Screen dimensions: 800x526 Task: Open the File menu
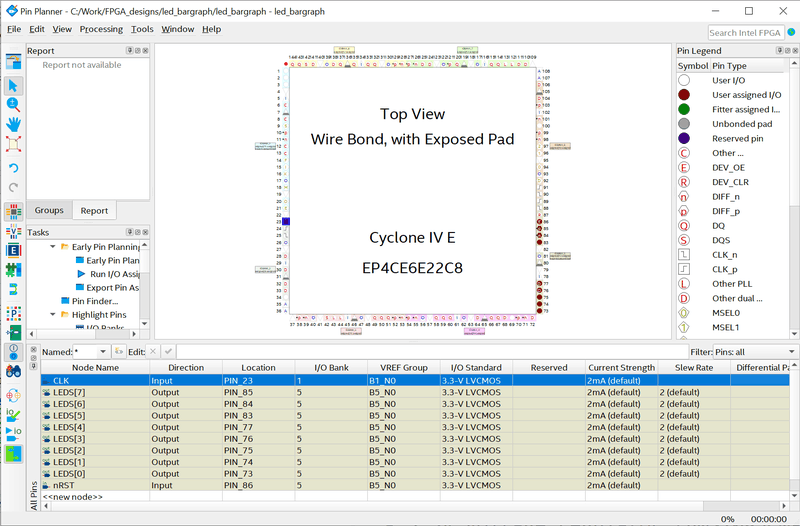tap(14, 29)
